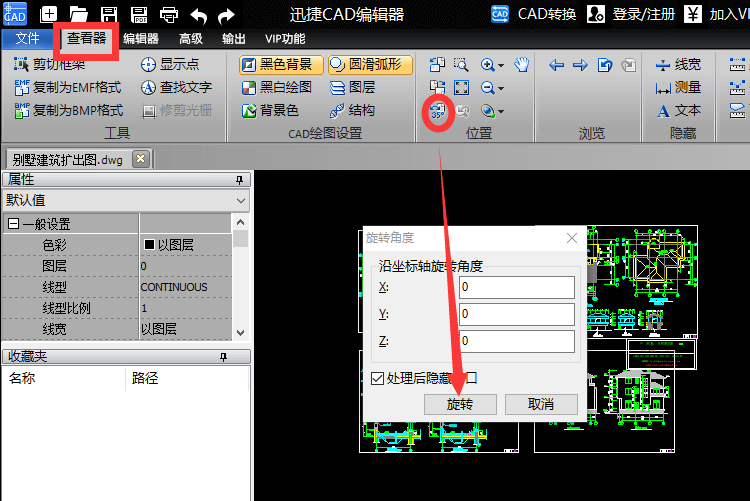Expand the 默认值 combo box
Viewport: 750px width, 501px height.
pos(127,200)
